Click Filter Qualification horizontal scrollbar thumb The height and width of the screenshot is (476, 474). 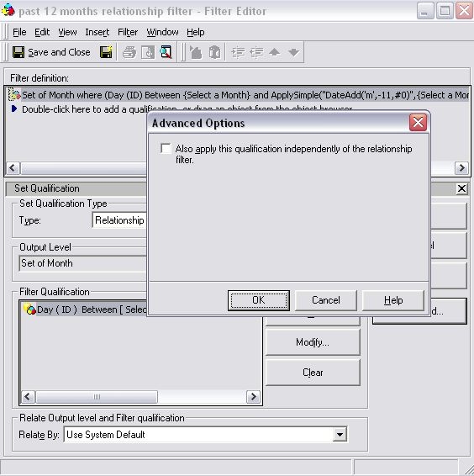point(97,397)
